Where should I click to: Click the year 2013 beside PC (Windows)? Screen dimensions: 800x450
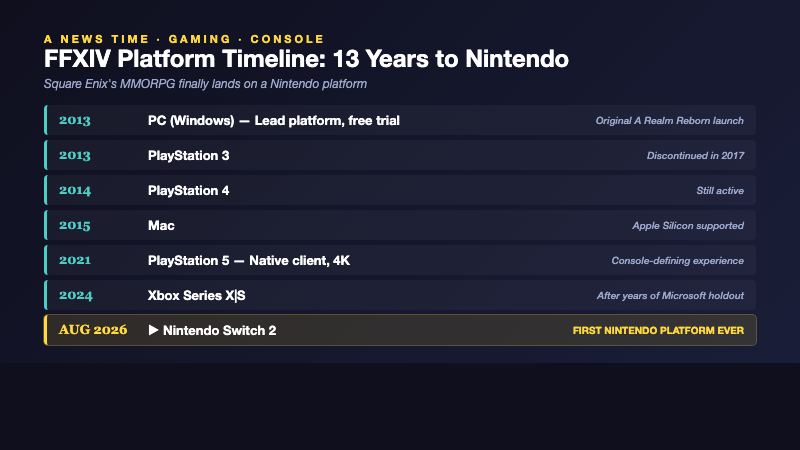[74, 120]
